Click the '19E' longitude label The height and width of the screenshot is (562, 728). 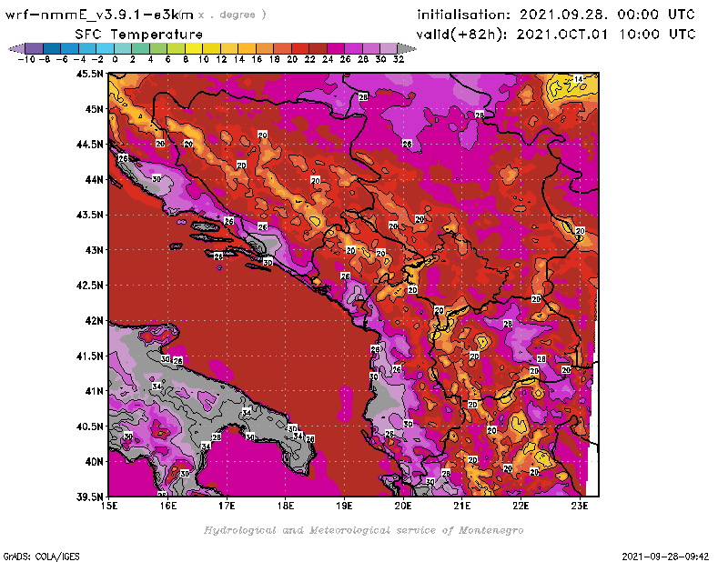coord(344,506)
